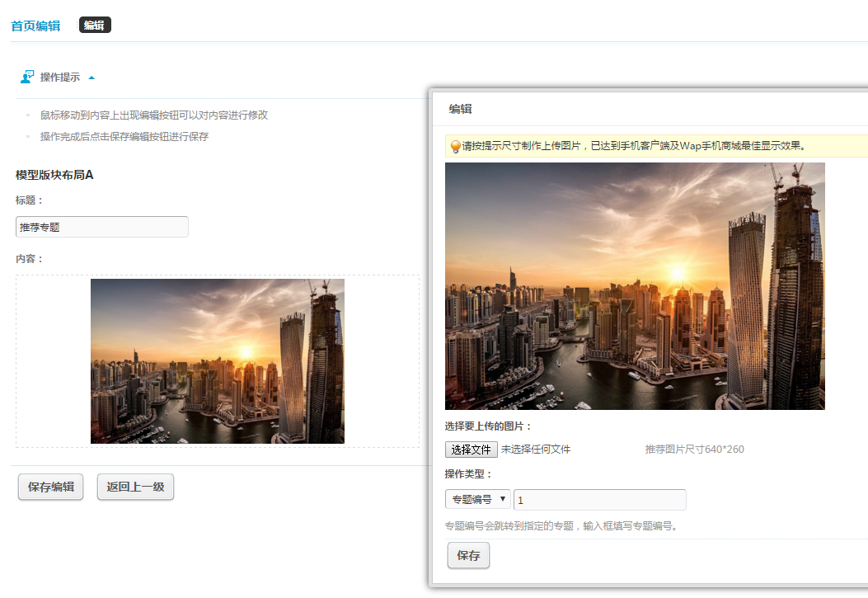868x598 pixels.
Task: Click the city thumbnail in 内容 area
Action: pos(218,361)
